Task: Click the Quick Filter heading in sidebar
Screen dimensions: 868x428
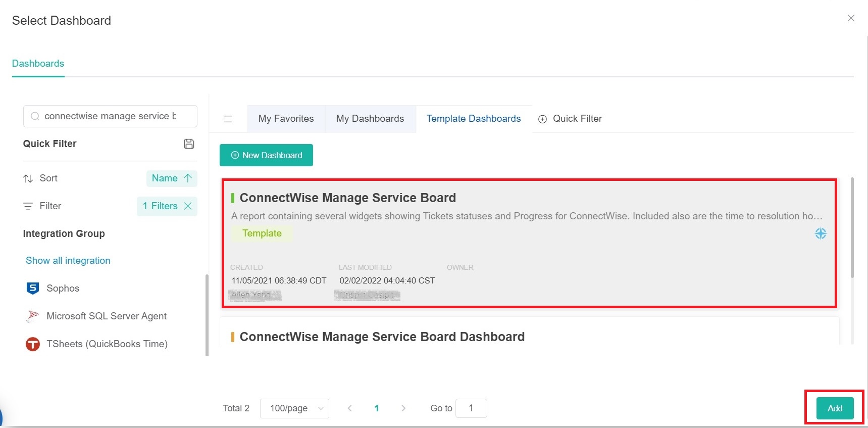Action: [50, 144]
